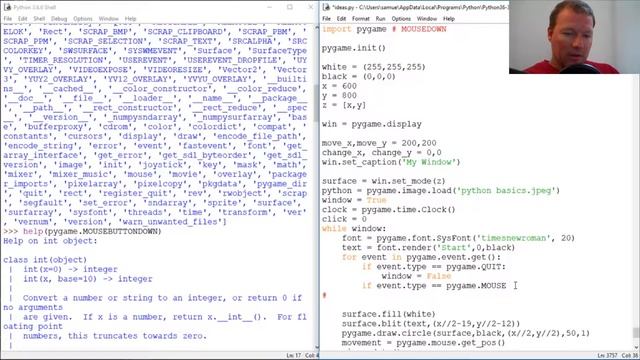Click 'int(x, base=10) -> integer' line

click(87, 279)
